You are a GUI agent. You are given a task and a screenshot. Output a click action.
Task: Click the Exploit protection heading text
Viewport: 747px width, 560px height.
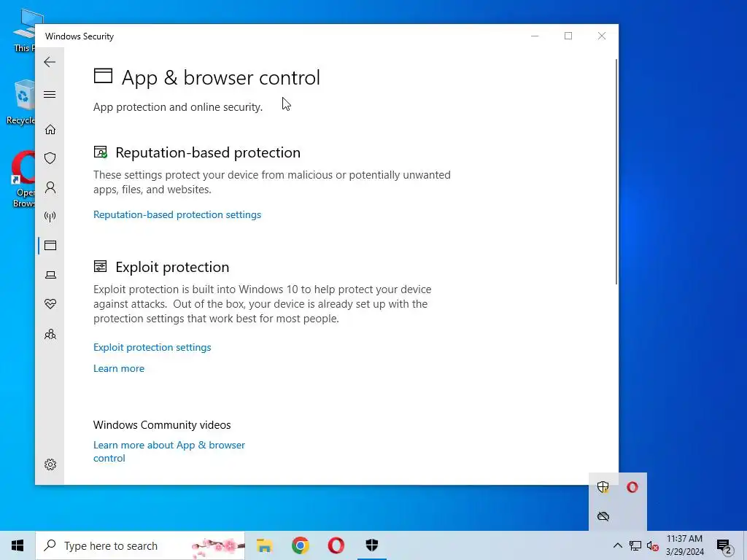172,267
